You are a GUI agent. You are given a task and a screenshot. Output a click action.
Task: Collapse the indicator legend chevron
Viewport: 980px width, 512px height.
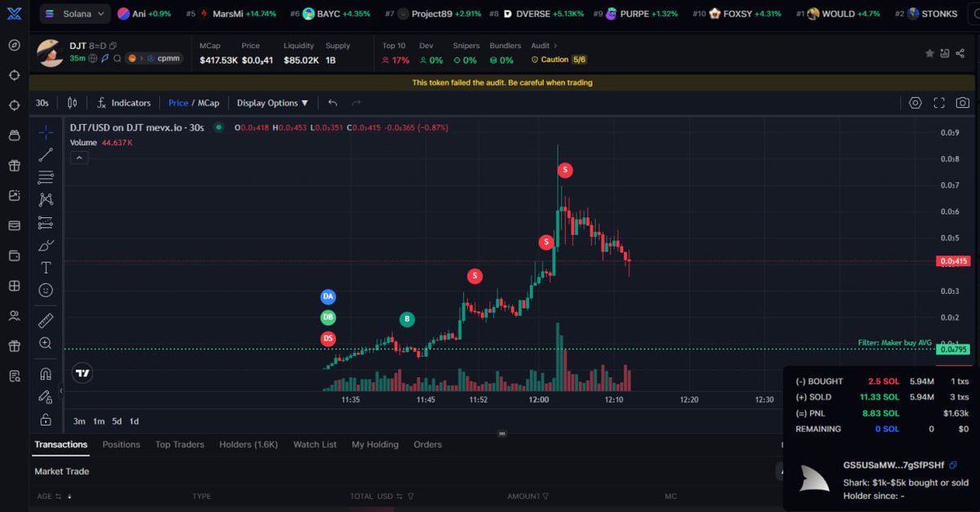coord(78,158)
